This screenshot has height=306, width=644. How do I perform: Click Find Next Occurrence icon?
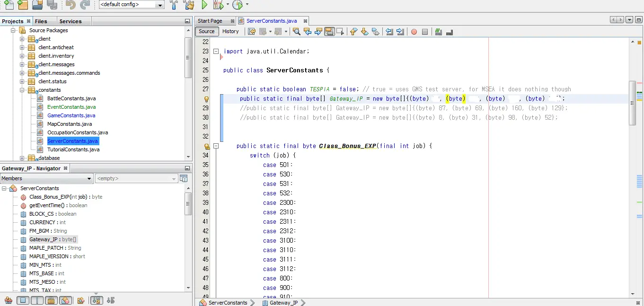tap(318, 32)
